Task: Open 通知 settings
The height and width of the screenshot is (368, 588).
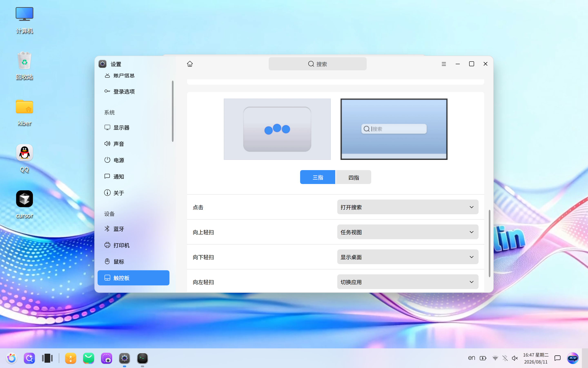Action: [133, 176]
